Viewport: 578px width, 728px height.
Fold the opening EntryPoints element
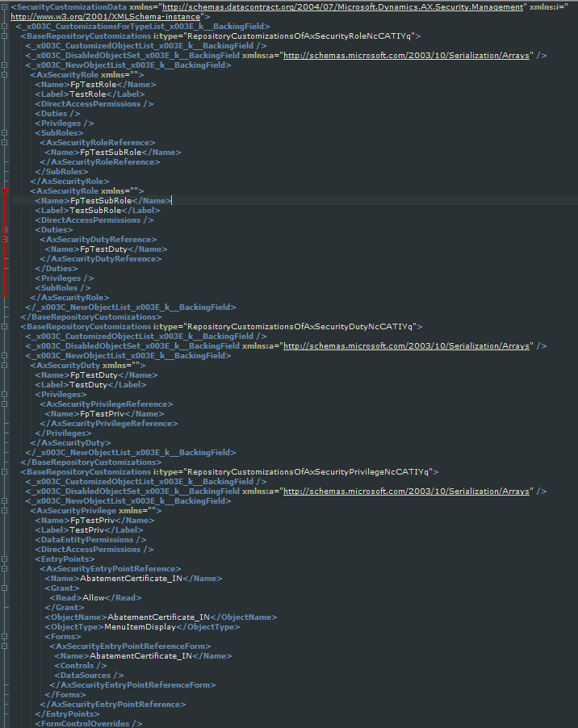click(4, 559)
